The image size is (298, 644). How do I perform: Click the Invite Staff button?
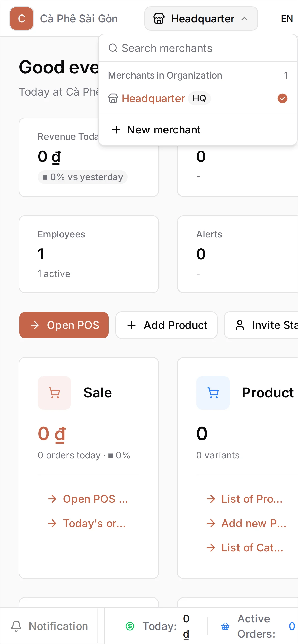pos(261,325)
